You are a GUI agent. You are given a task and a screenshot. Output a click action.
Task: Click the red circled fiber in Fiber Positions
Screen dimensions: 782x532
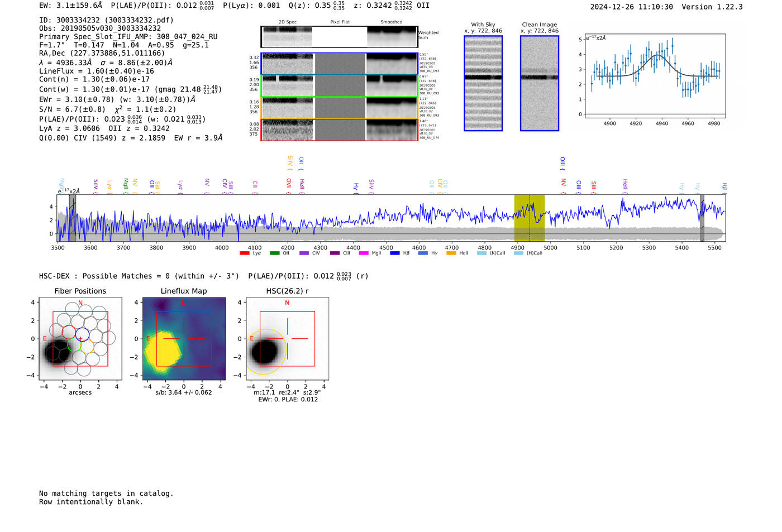coord(69,332)
